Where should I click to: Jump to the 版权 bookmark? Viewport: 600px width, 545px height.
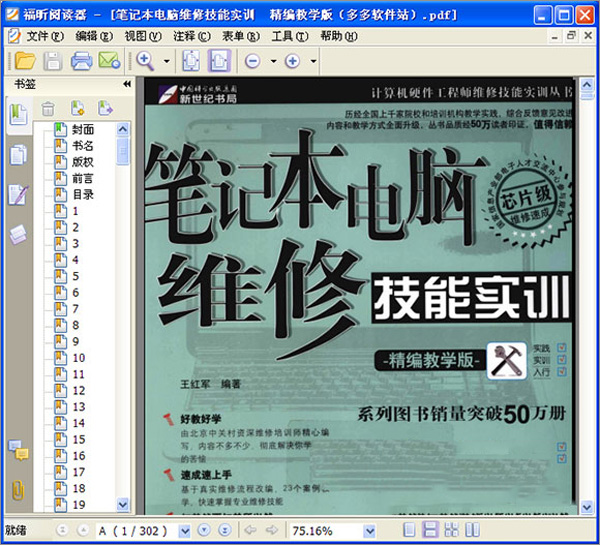click(x=83, y=162)
